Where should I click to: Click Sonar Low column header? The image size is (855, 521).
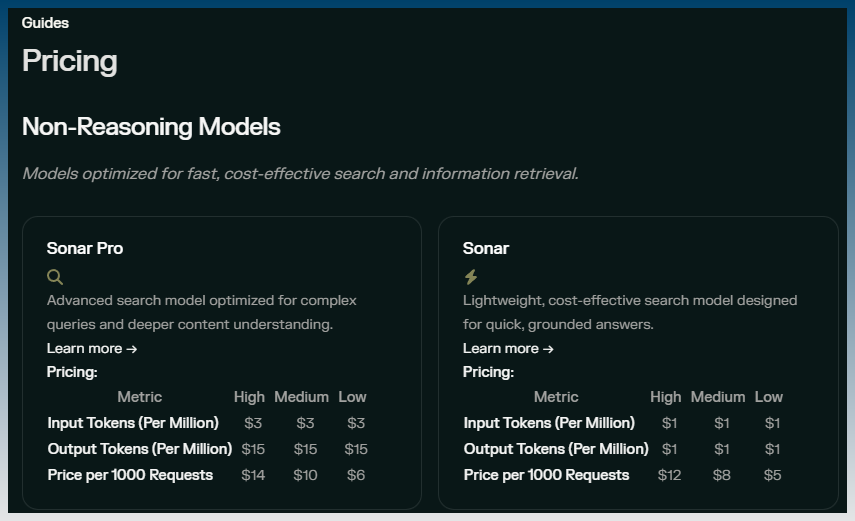coord(769,397)
